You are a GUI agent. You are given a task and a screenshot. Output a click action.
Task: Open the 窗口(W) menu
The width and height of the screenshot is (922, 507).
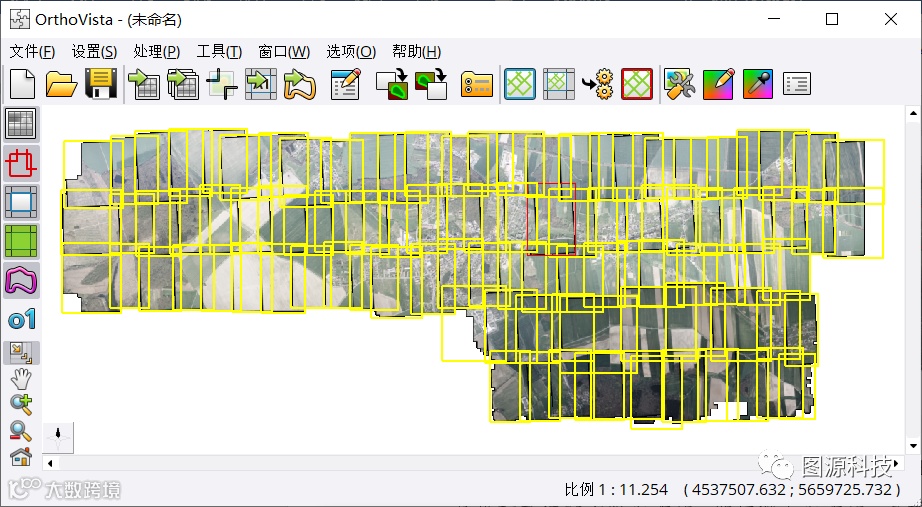(284, 52)
